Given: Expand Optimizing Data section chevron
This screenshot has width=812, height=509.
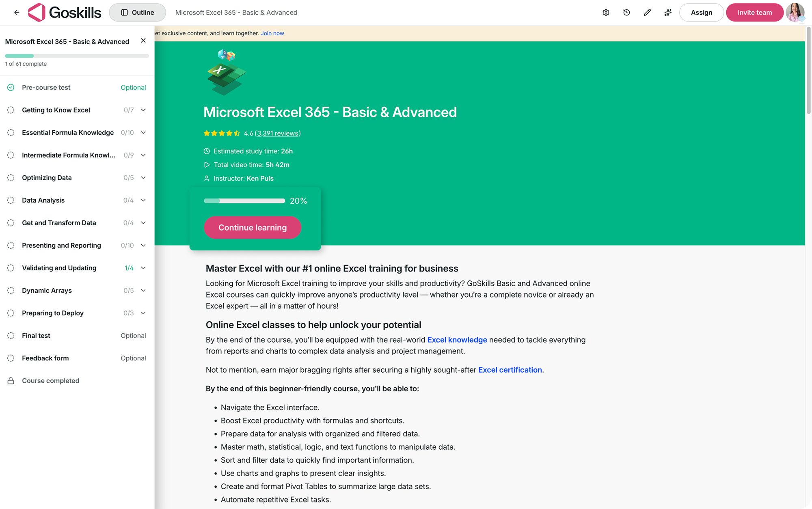Looking at the screenshot, I should click(143, 178).
